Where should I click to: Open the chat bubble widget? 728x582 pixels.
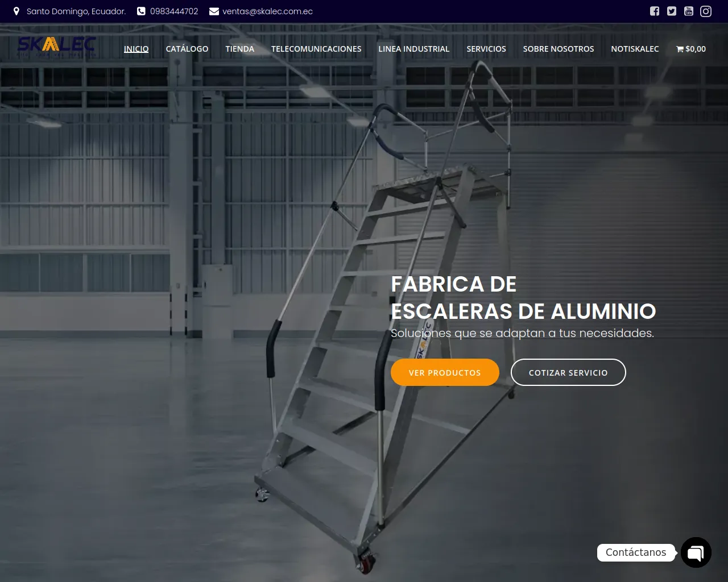click(696, 552)
